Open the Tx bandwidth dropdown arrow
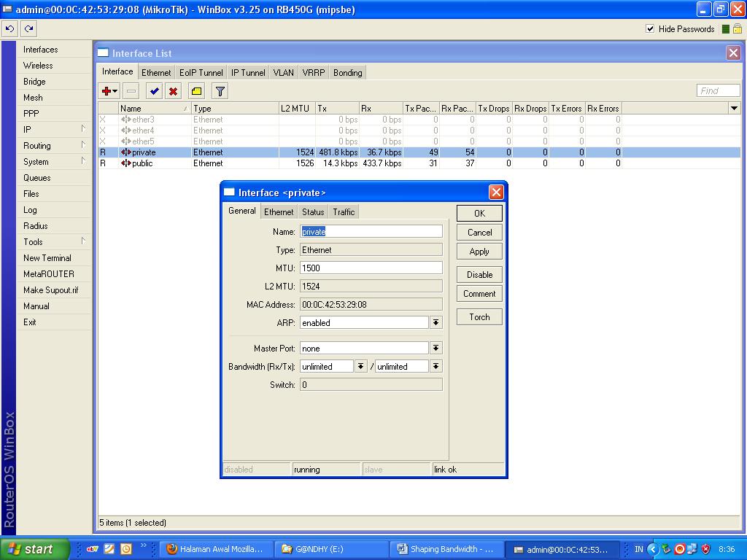Image resolution: width=747 pixels, height=560 pixels. click(x=436, y=366)
